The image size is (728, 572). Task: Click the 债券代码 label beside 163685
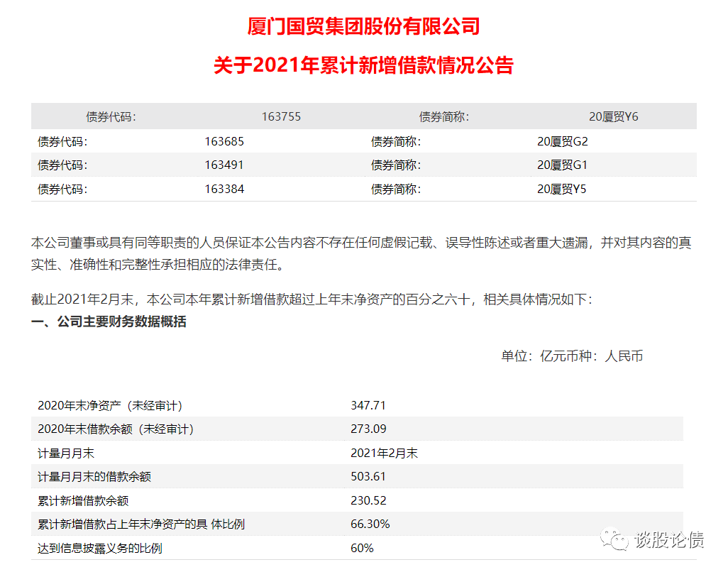click(62, 141)
